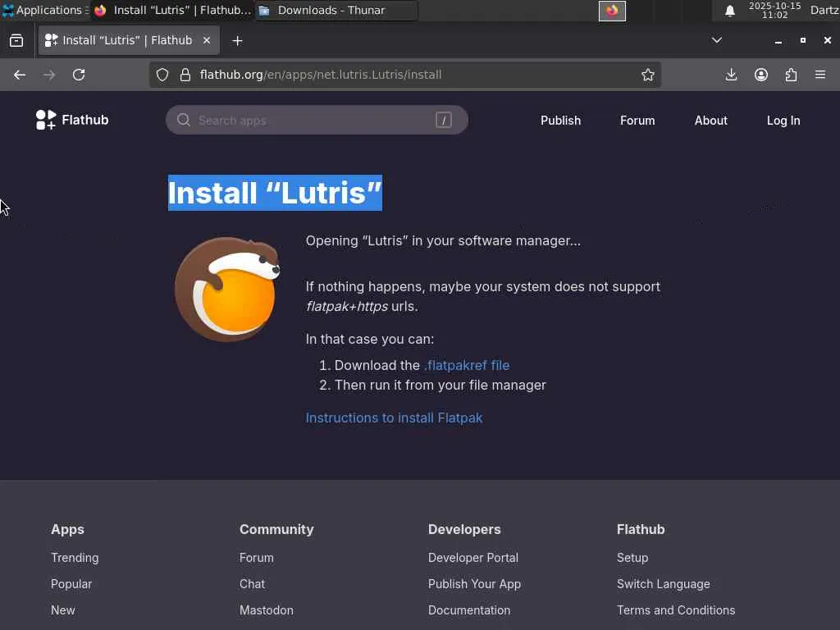The height and width of the screenshot is (630, 840).
Task: Click the panel clock showing 11:02
Action: tap(774, 10)
